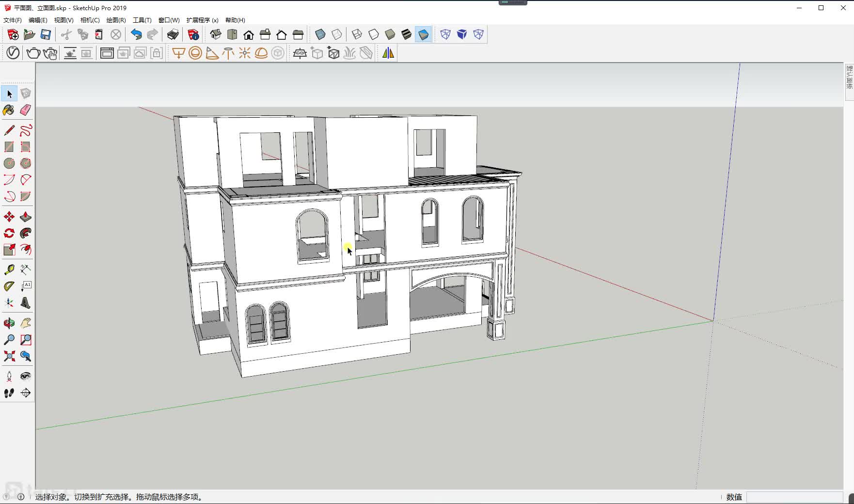The image size is (854, 504).
Task: Add V-Ray sphere light
Action: coord(195,53)
